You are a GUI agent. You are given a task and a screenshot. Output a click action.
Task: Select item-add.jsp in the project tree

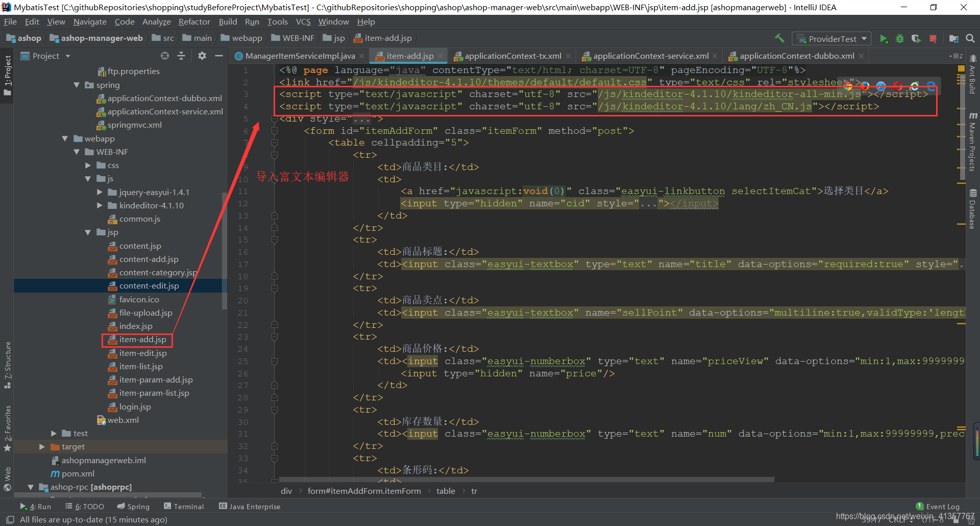tap(142, 340)
